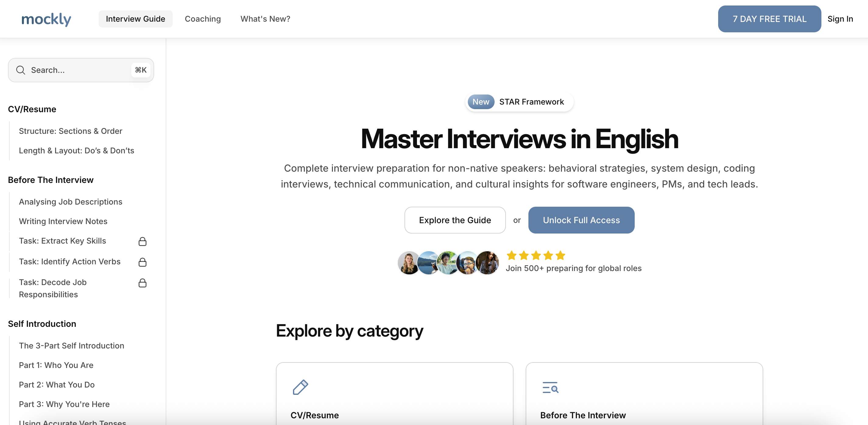The image size is (868, 425).
Task: Open the Interview Guide tab
Action: tap(136, 19)
